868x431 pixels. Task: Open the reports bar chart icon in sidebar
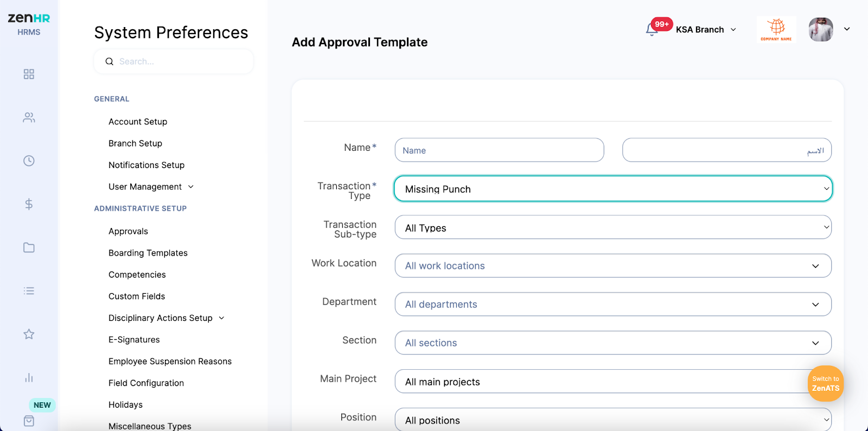(x=29, y=378)
